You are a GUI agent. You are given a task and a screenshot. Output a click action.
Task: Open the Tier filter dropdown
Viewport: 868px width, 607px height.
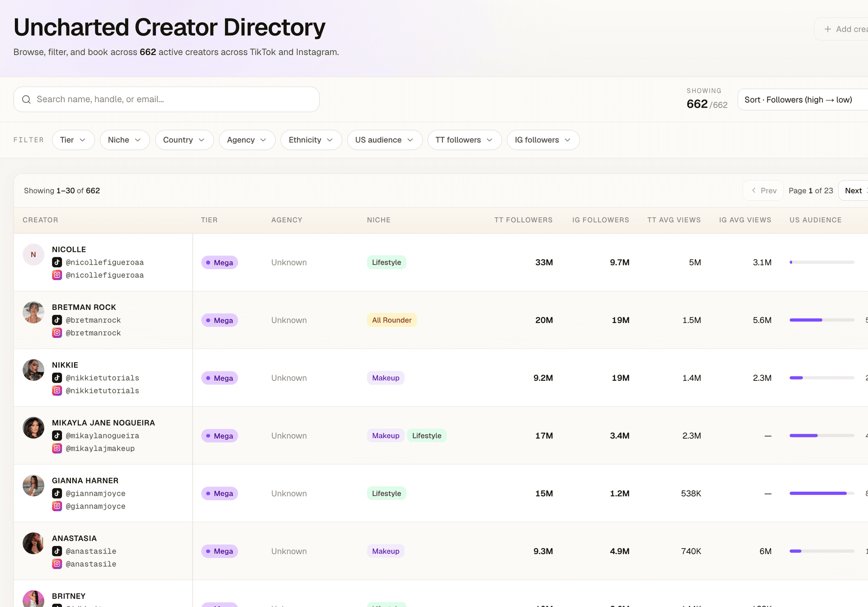(x=73, y=140)
